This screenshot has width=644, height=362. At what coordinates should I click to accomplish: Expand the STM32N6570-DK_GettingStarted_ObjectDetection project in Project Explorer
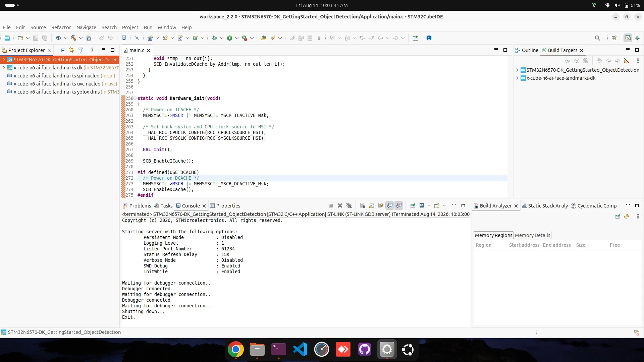point(4,60)
